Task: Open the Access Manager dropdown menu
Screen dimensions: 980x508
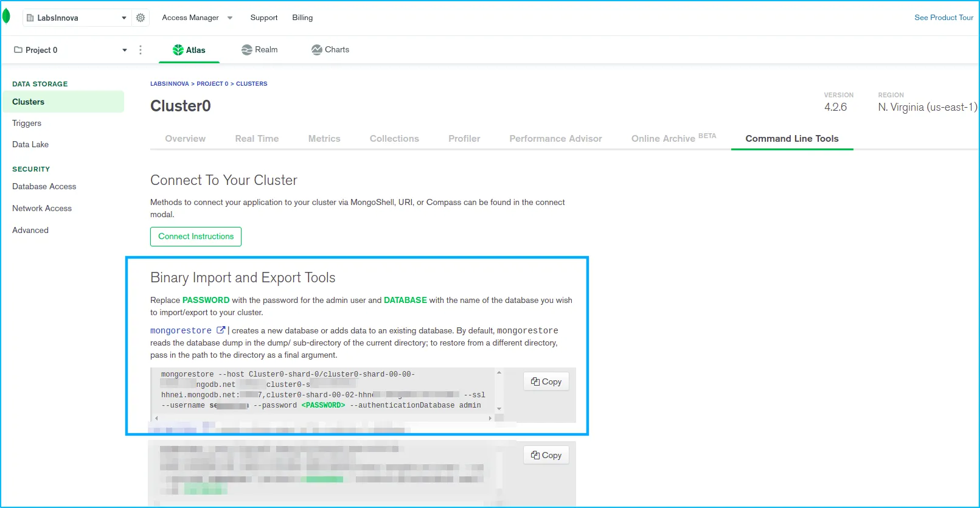Action: click(x=197, y=18)
